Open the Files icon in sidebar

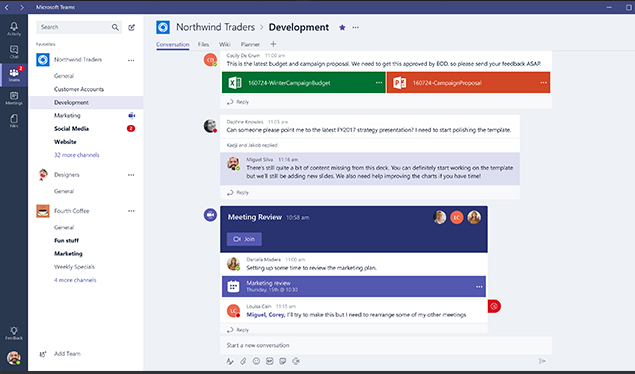(14, 121)
